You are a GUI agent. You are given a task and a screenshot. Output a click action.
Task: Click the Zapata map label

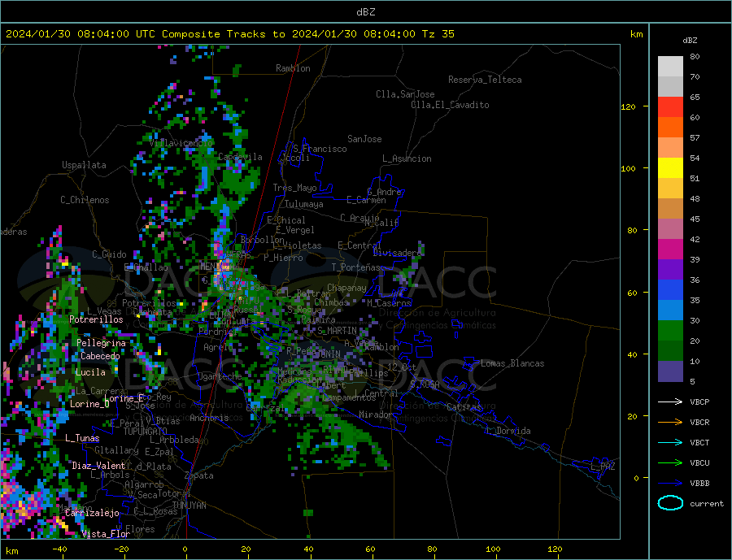point(199,476)
